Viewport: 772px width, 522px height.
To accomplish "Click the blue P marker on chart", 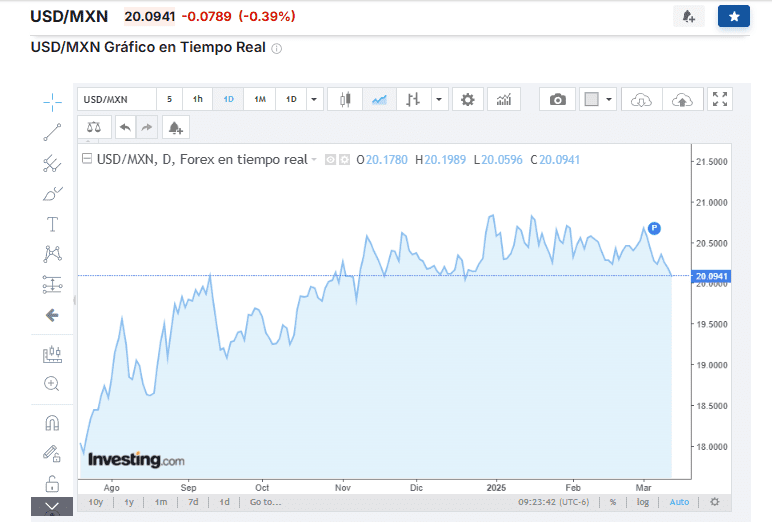I will point(654,228).
